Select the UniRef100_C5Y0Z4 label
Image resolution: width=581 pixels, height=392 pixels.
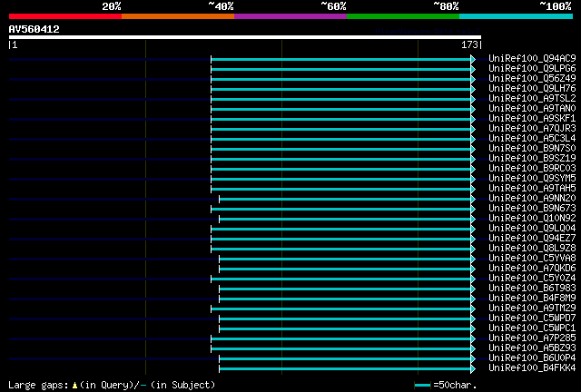[532, 279]
